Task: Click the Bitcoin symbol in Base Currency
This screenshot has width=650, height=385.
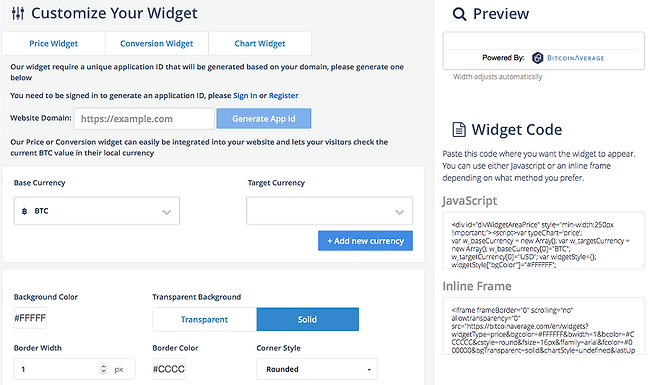Action: pos(24,211)
